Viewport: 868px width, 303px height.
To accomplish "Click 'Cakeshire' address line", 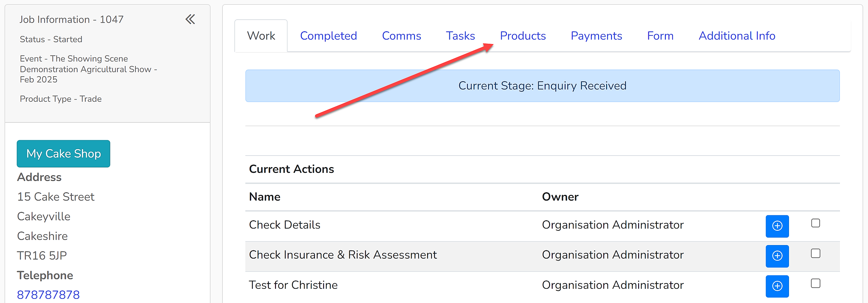I will [x=42, y=236].
